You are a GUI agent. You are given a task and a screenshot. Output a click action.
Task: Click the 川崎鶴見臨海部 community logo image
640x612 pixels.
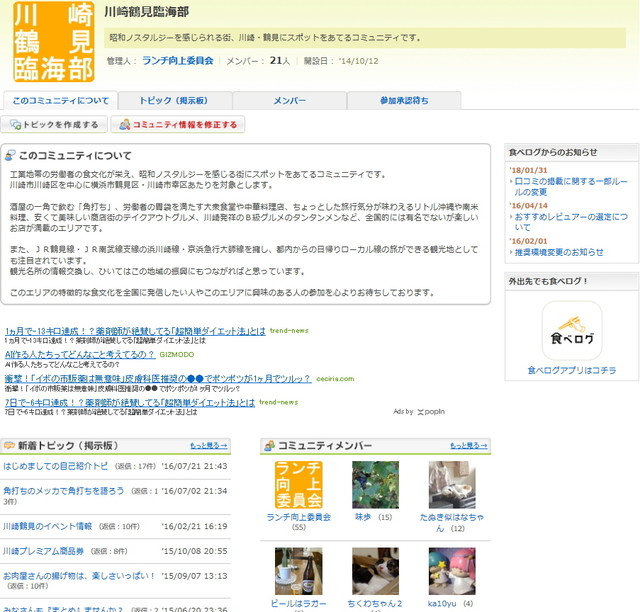point(53,42)
